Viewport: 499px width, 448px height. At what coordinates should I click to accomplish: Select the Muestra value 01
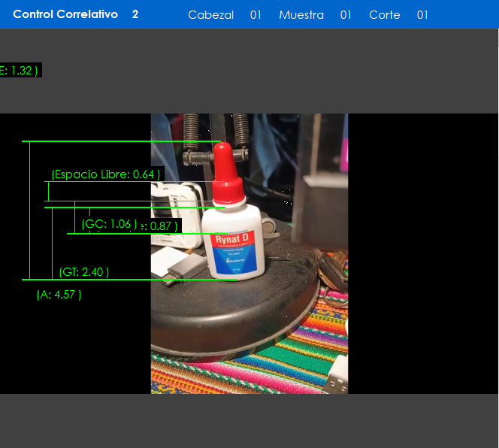346,15
